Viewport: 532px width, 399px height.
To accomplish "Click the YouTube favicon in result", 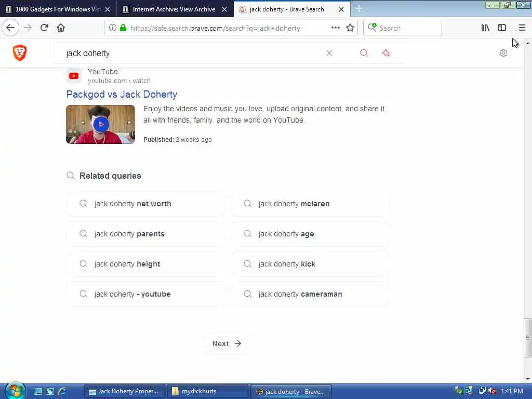I will pyautogui.click(x=74, y=76).
